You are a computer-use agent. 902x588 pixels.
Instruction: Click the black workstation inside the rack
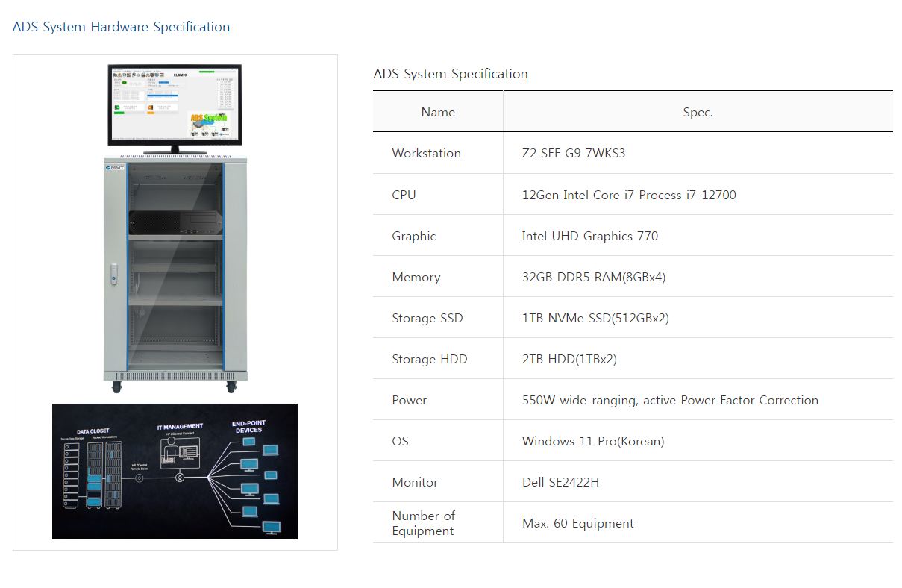point(175,221)
